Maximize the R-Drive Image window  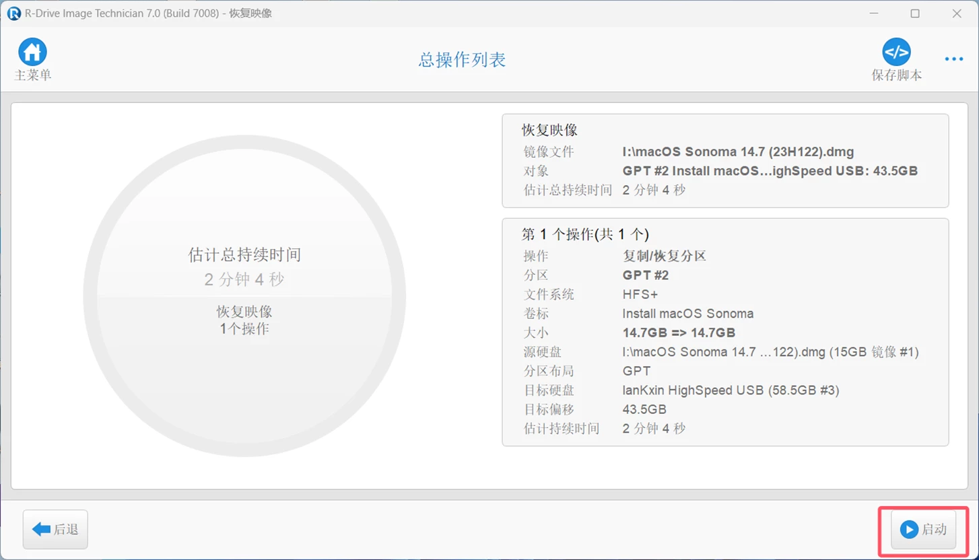pyautogui.click(x=915, y=13)
